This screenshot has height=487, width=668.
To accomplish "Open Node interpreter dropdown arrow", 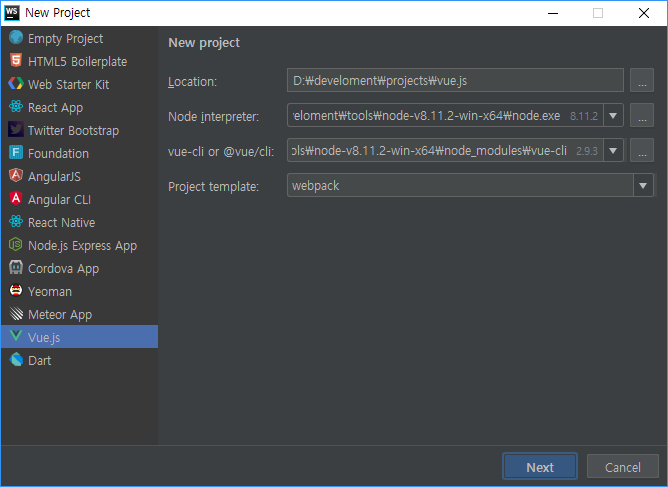I will pos(613,115).
